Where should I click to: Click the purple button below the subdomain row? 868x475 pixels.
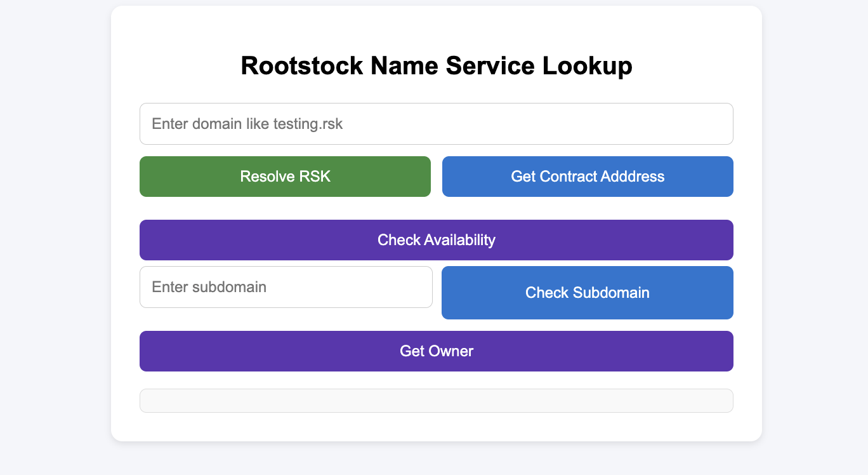pyautogui.click(x=436, y=351)
